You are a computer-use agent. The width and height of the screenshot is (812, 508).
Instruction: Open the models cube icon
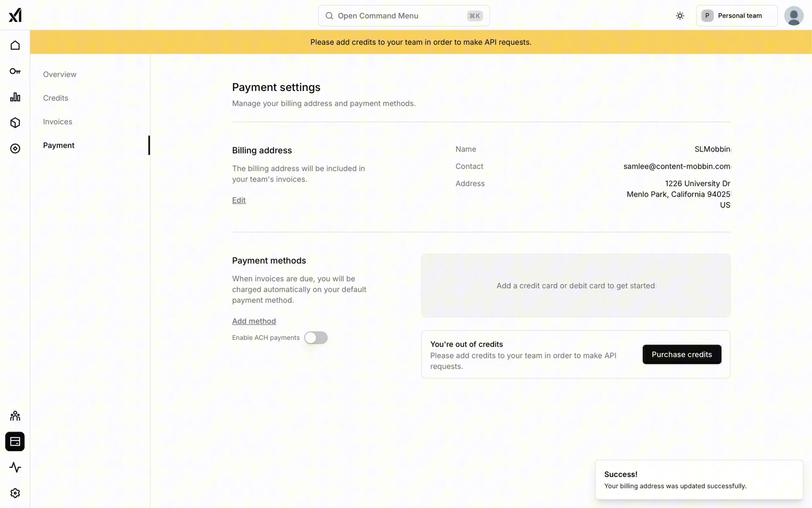15,123
